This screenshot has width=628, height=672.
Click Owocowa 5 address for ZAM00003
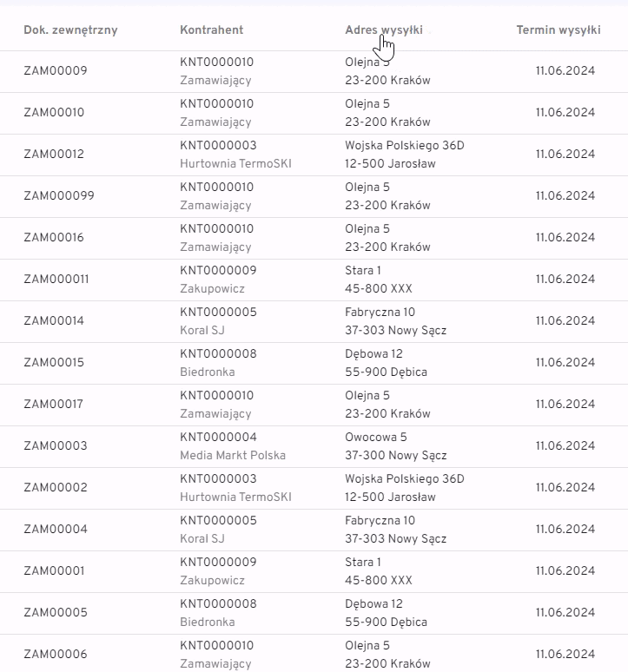click(375, 438)
